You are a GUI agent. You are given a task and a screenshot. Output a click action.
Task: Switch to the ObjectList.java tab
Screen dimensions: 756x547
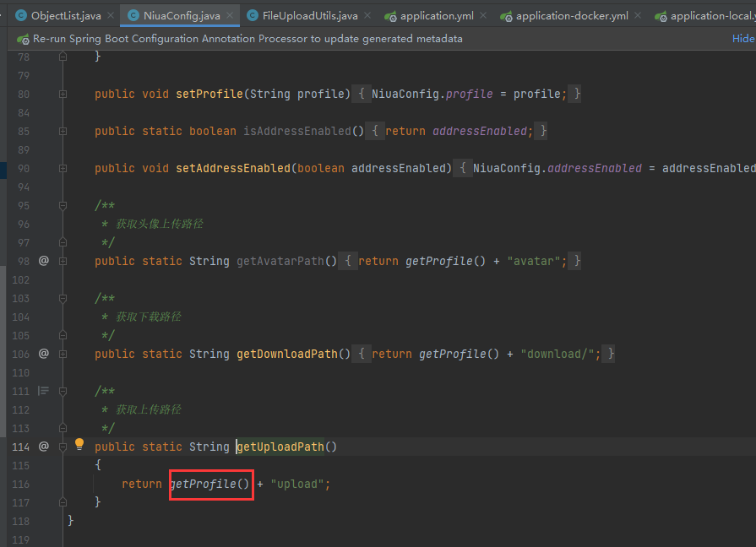point(66,16)
